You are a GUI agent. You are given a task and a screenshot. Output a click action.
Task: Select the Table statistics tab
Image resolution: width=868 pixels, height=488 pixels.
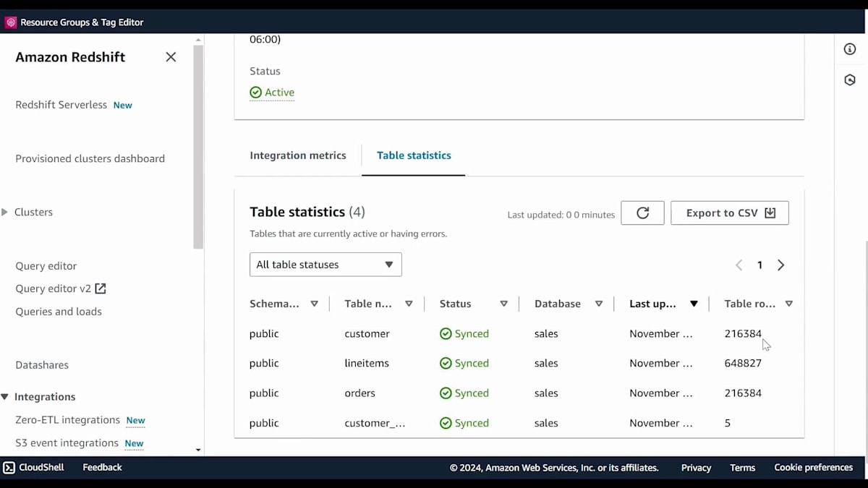(x=414, y=155)
